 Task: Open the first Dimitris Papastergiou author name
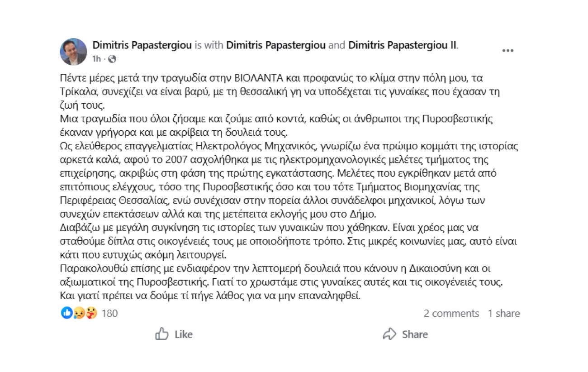coord(142,45)
